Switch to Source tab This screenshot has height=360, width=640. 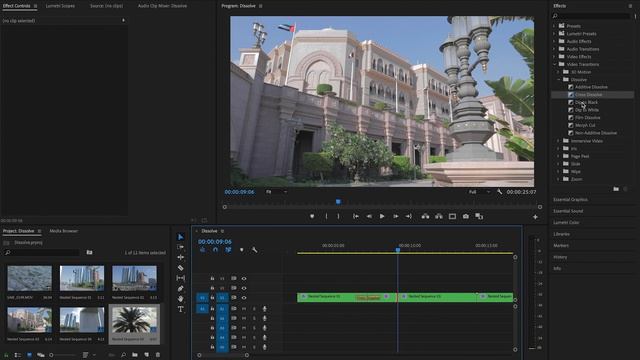pyautogui.click(x=107, y=6)
